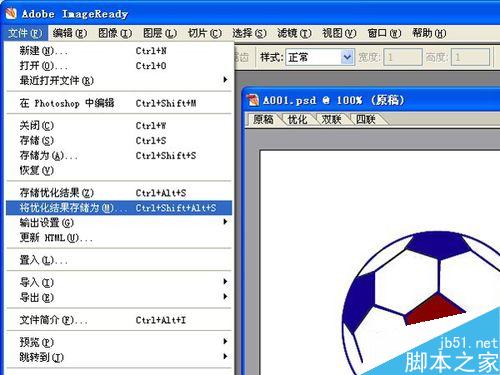Choose 置入(L)... menu entry
The image size is (500, 375).
(x=119, y=260)
